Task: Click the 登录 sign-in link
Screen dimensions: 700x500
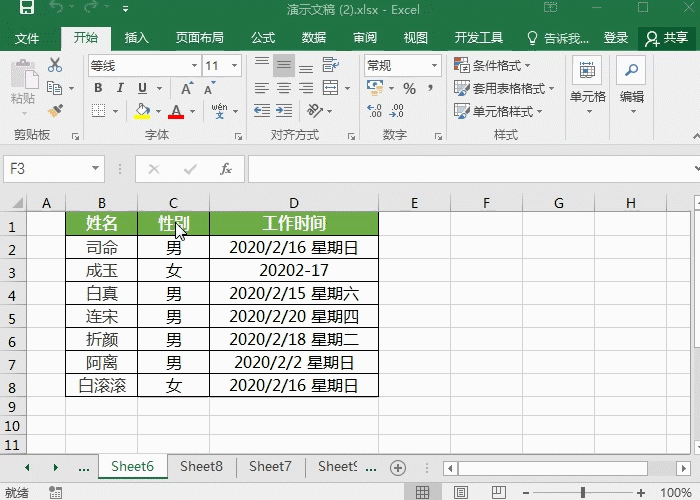Action: click(616, 38)
